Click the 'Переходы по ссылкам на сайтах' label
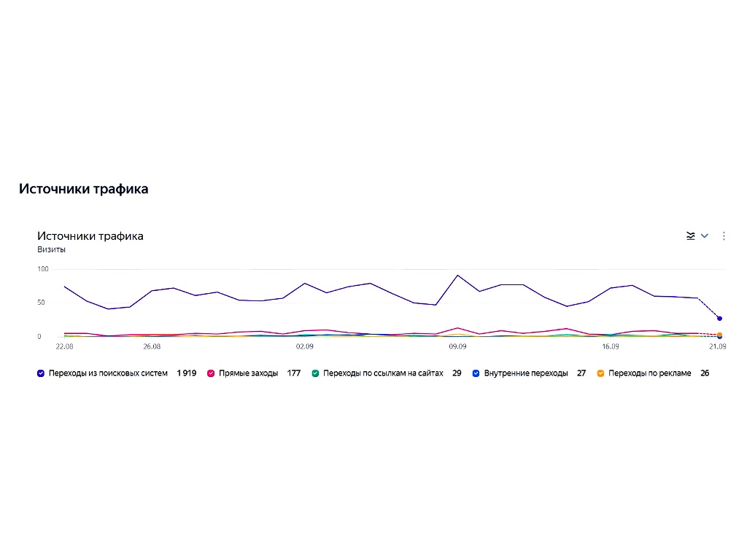The width and height of the screenshot is (747, 560). click(x=383, y=373)
